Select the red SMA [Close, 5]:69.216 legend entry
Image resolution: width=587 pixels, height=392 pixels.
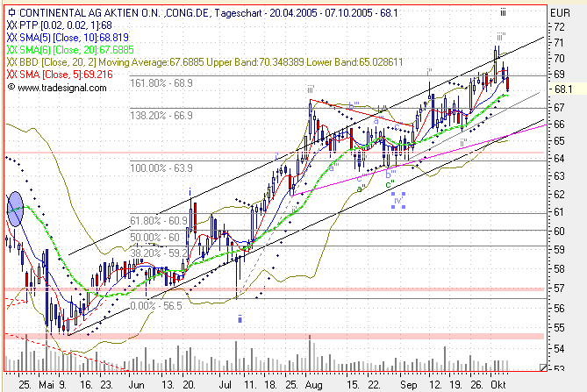[66, 75]
